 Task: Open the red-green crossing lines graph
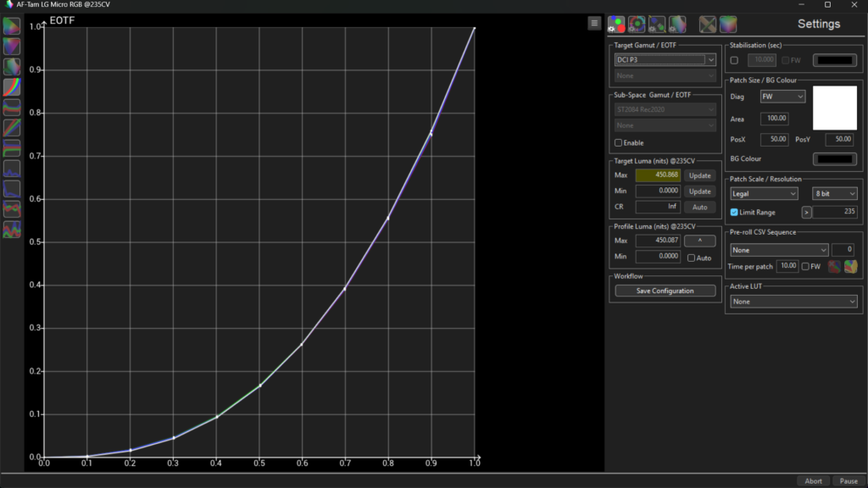(x=12, y=209)
